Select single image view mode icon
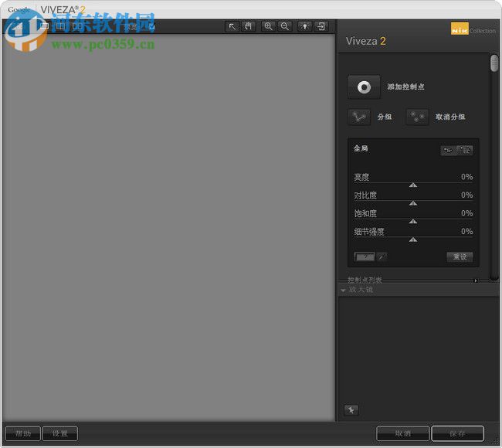 click(45, 26)
